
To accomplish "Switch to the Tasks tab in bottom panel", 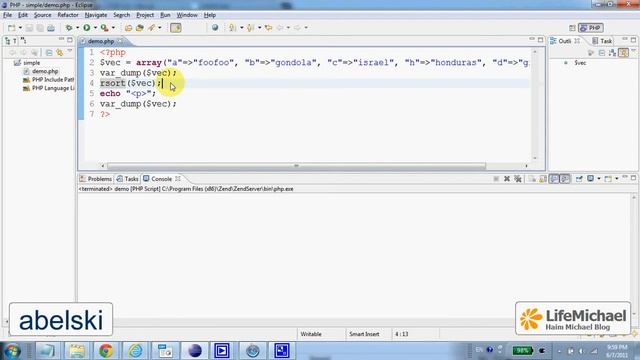I will tap(128, 179).
